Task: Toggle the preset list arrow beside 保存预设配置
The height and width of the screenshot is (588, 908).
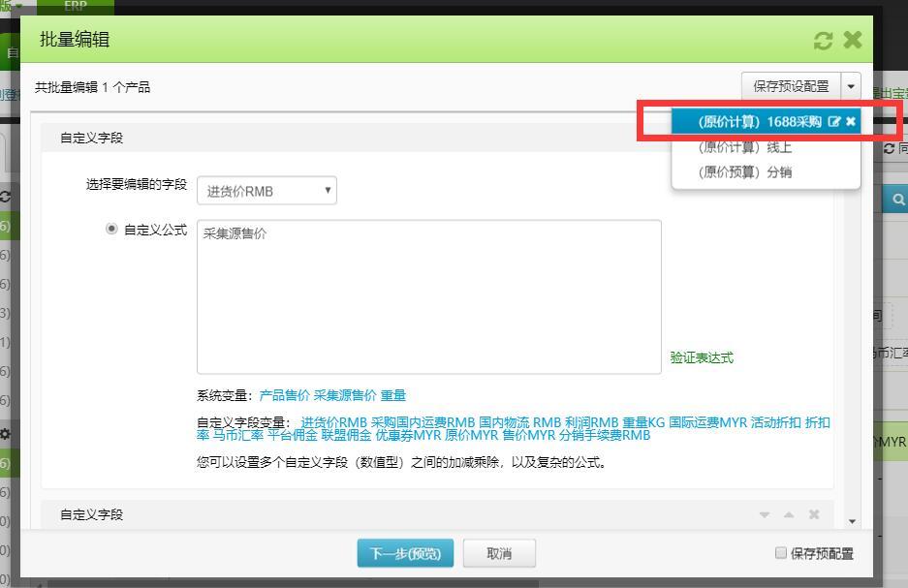Action: click(851, 87)
